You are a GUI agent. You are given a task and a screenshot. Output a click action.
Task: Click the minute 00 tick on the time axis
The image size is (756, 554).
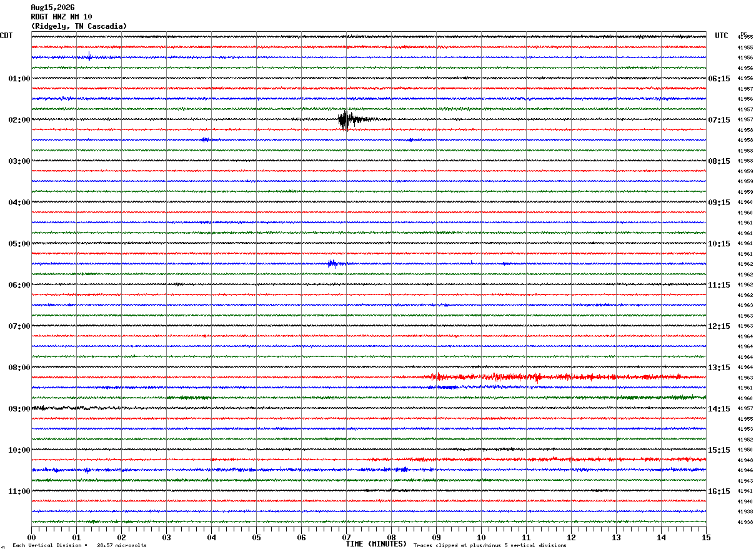(x=32, y=538)
